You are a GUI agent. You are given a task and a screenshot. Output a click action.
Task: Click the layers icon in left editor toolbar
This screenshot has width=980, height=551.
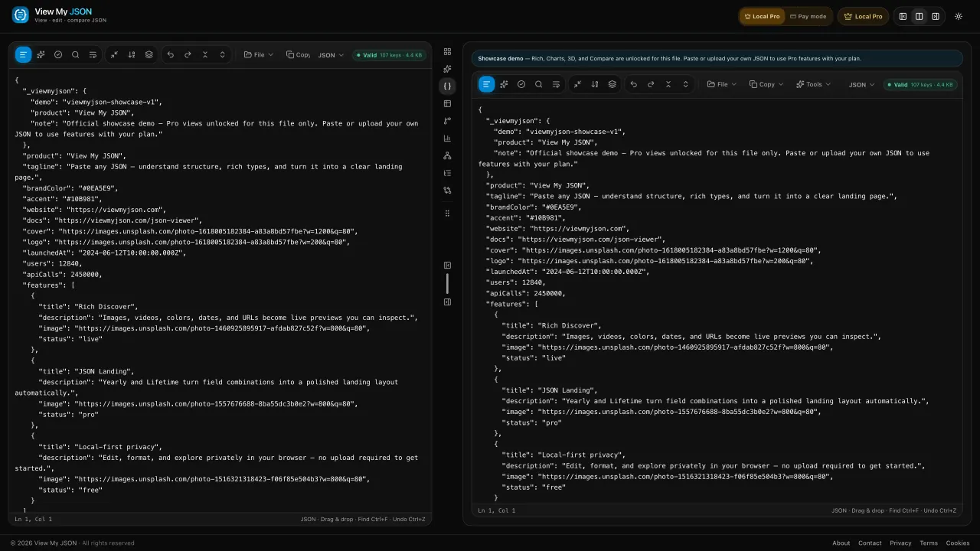point(149,54)
